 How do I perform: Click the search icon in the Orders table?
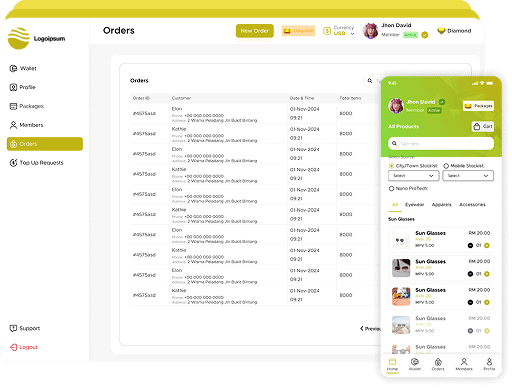click(x=370, y=81)
